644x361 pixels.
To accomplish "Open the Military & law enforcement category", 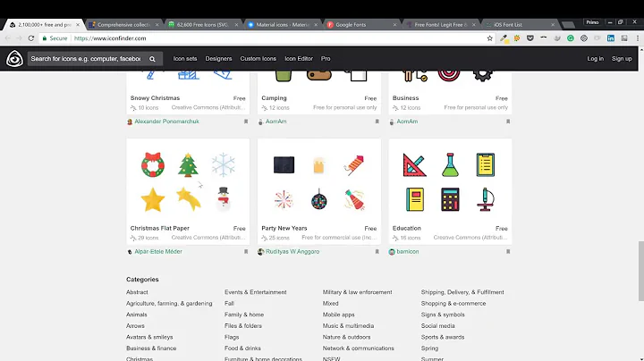I will click(x=357, y=292).
